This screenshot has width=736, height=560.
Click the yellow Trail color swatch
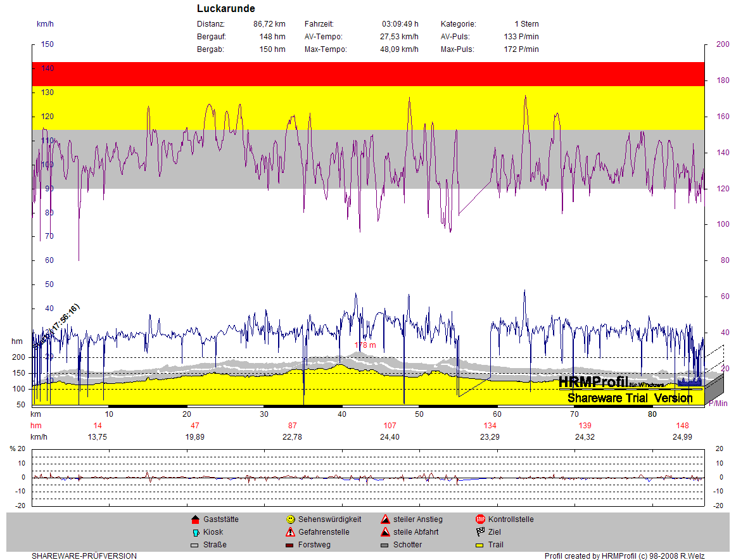480,545
